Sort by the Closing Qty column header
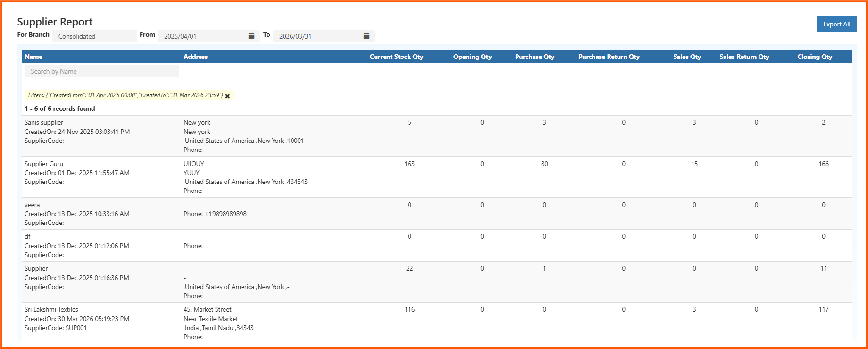The width and height of the screenshot is (868, 349). pyautogui.click(x=815, y=57)
